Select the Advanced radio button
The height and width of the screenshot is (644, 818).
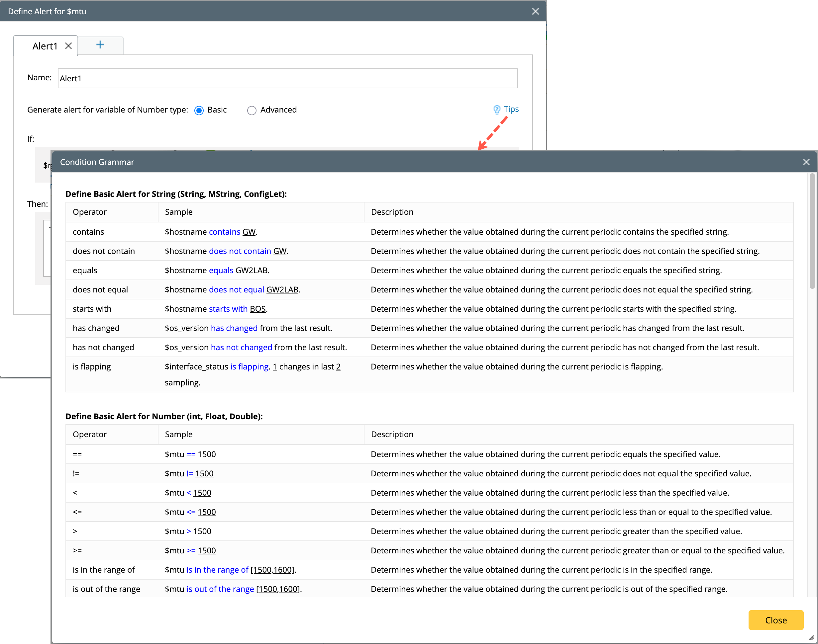coord(252,110)
